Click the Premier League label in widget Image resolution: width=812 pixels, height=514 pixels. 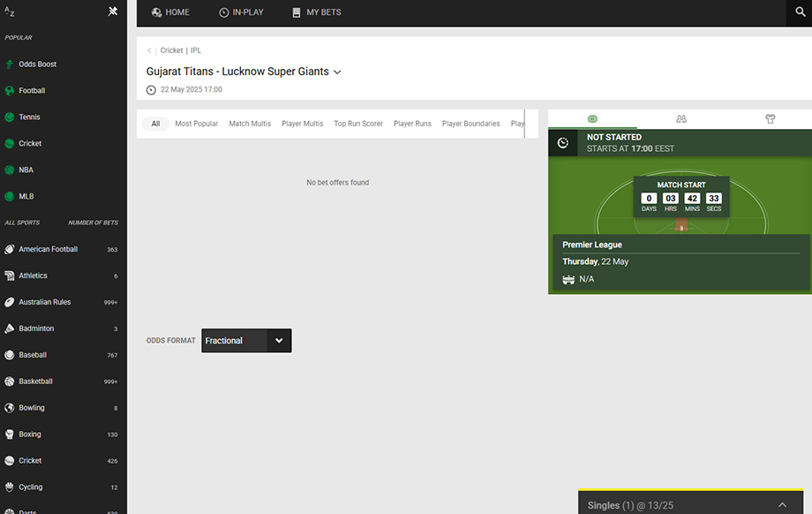click(592, 245)
